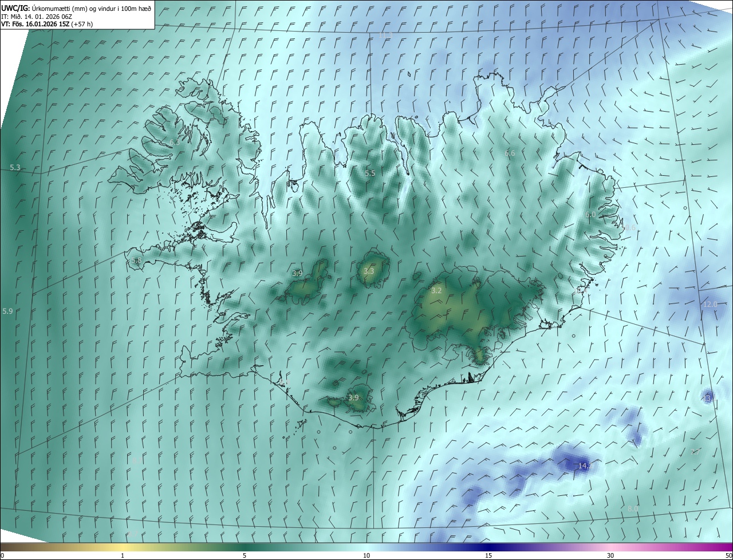Viewport: 733px width, 560px height.
Task: Select the valid time 'VT: Fös. 16.01.2026 15Z (+57 h)'
Action: pos(48,24)
